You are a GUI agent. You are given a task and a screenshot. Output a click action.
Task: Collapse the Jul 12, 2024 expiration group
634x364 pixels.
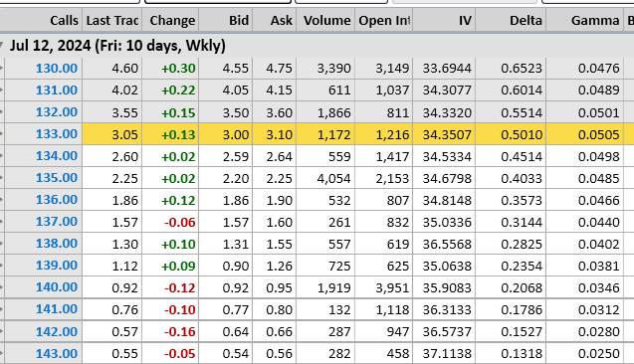pyautogui.click(x=1, y=45)
